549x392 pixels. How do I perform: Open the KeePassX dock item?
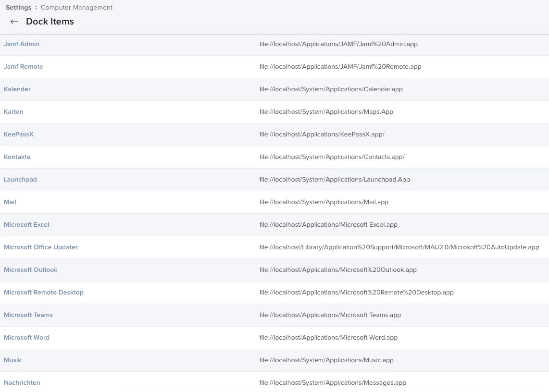pyautogui.click(x=19, y=135)
